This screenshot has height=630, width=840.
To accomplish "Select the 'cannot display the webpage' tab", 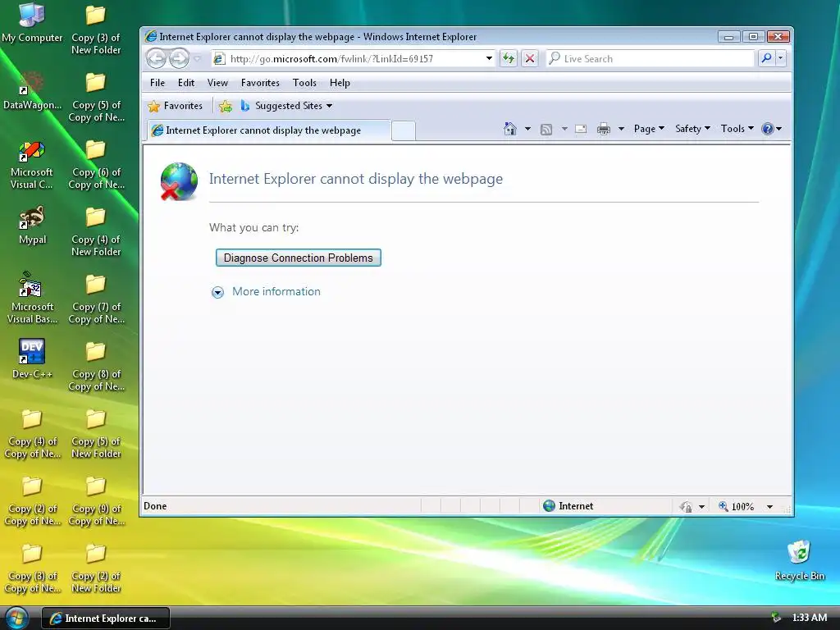I will point(267,130).
